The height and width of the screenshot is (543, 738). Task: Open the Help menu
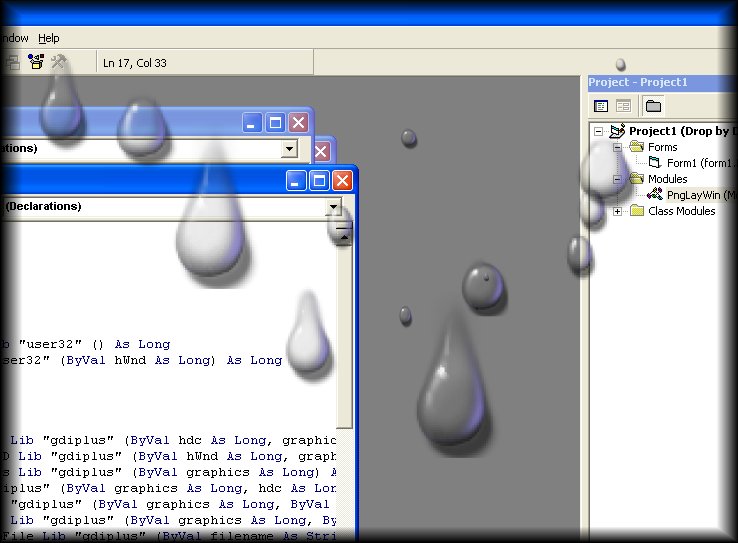(x=48, y=38)
